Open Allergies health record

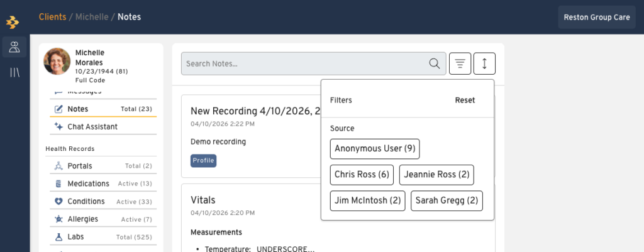[103, 219]
